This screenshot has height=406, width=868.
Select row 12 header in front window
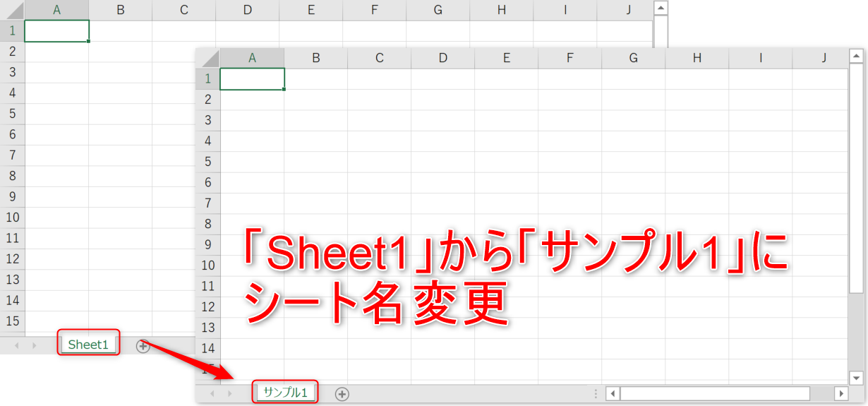pos(207,307)
